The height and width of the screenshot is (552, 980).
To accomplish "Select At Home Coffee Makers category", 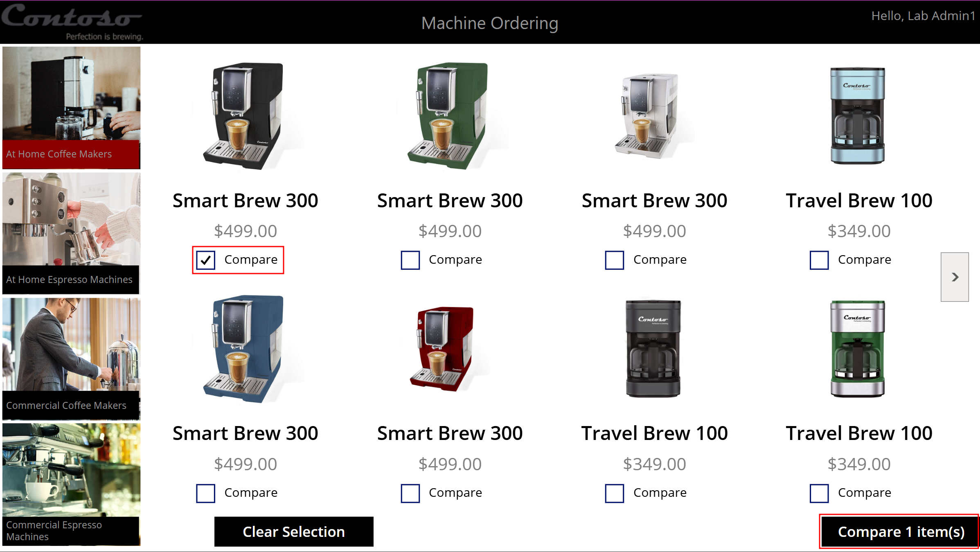I will point(71,108).
